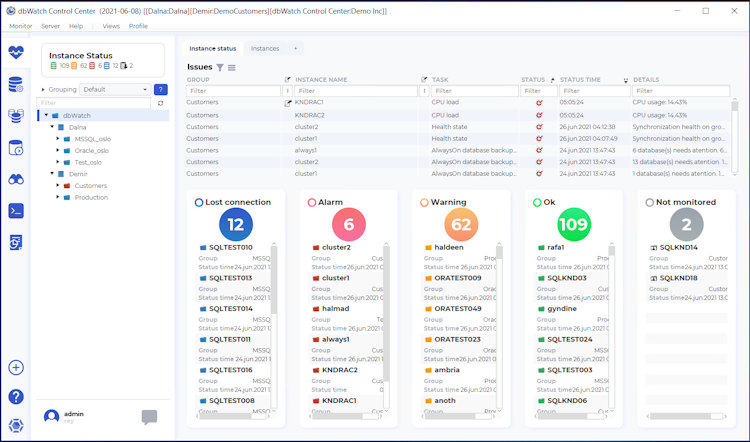Click the Instance Status summary card
The width and height of the screenshot is (750, 442).
pos(103,60)
